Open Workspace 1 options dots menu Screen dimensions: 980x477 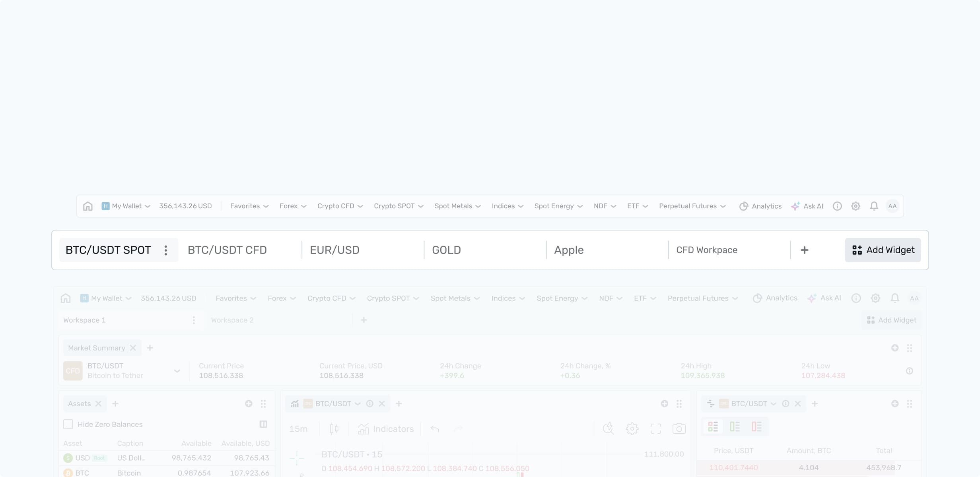click(x=194, y=320)
